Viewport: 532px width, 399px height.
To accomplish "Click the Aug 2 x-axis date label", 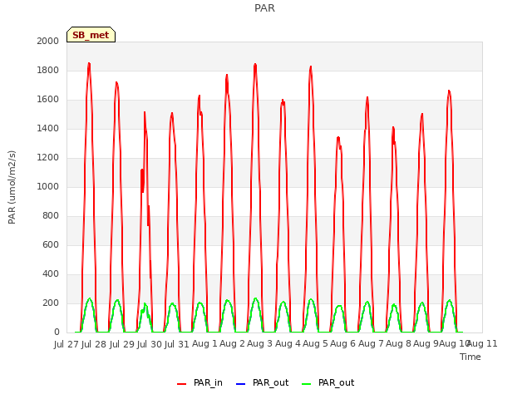I will 232,343.
